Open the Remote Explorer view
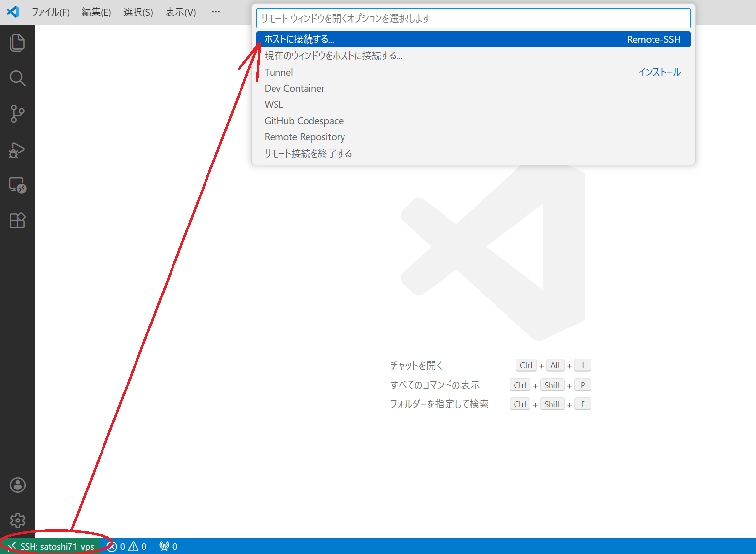The image size is (756, 554). click(x=18, y=186)
